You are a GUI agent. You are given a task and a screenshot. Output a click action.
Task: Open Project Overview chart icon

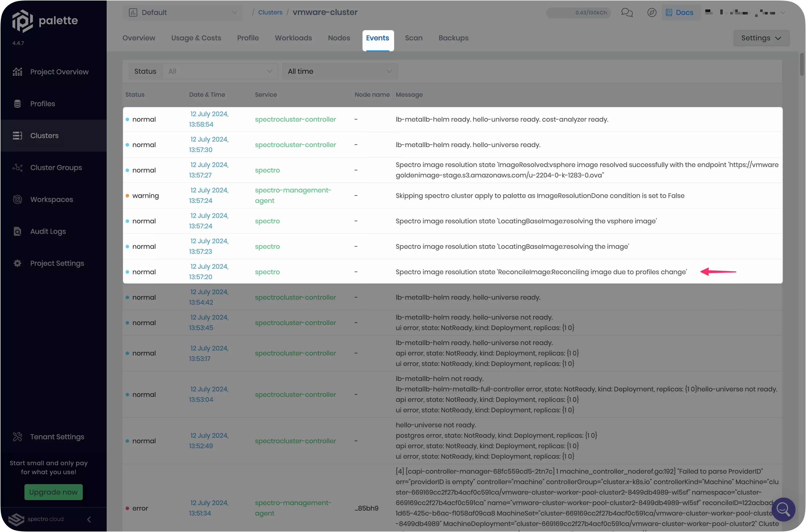[17, 72]
